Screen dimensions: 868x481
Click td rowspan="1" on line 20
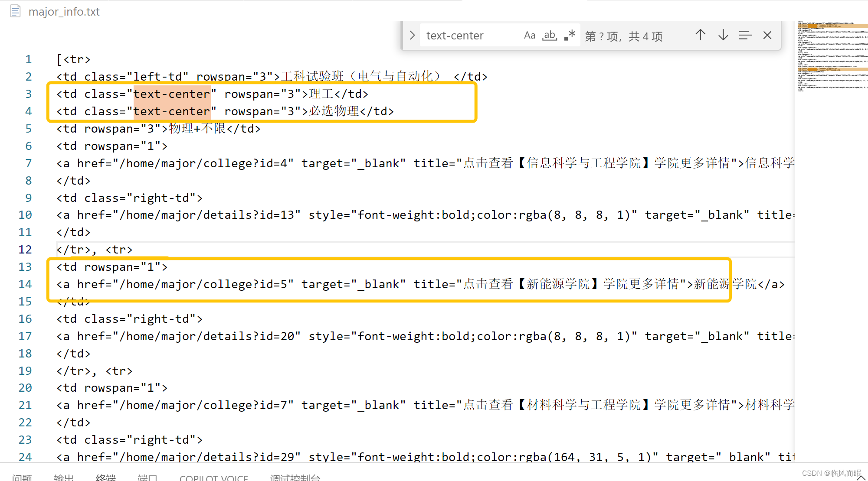112,388
